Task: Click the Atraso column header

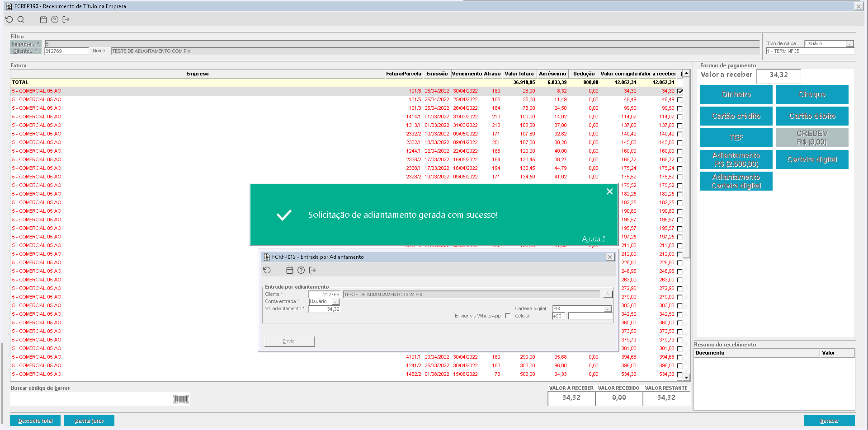Action: (x=492, y=74)
